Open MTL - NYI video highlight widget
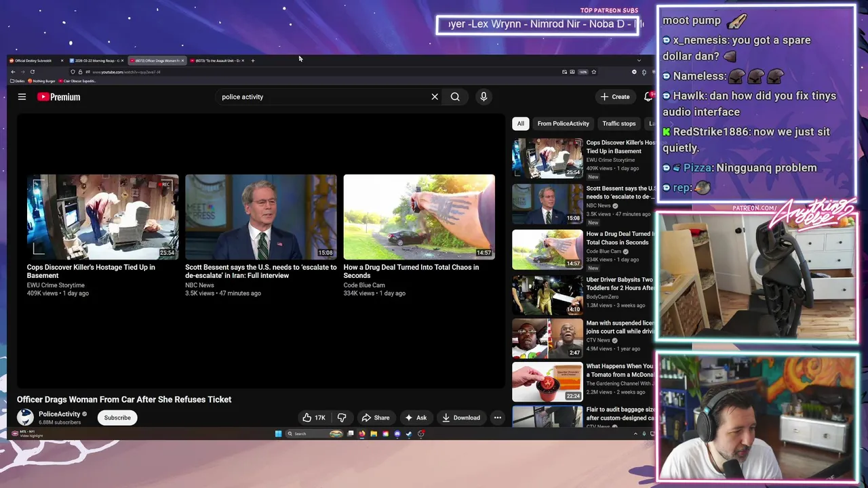 [27, 433]
